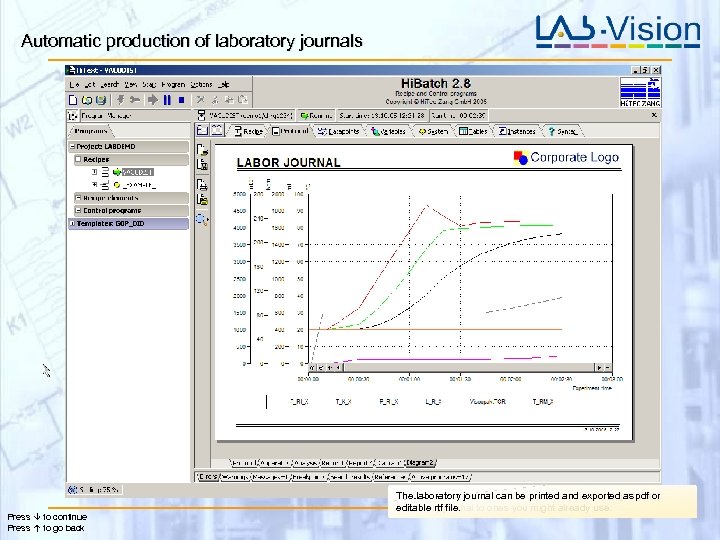The image size is (720, 540).
Task: Click the Running status indicator
Action: (x=315, y=115)
